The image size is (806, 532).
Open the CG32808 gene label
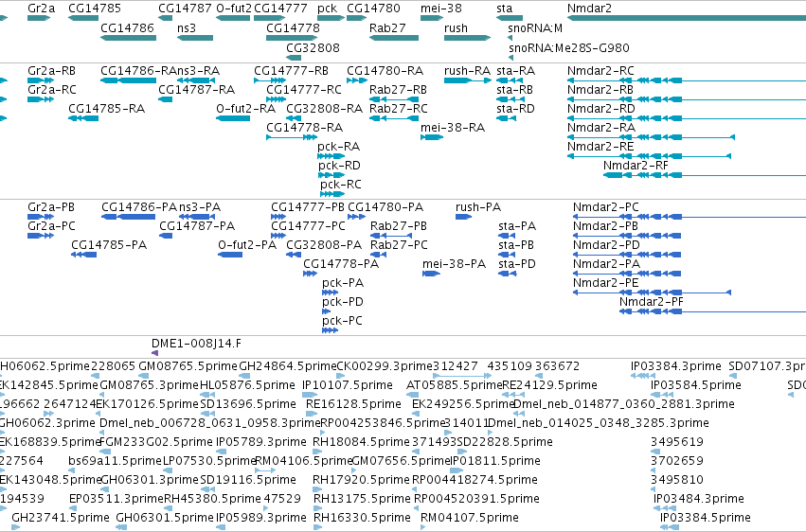pos(313,47)
